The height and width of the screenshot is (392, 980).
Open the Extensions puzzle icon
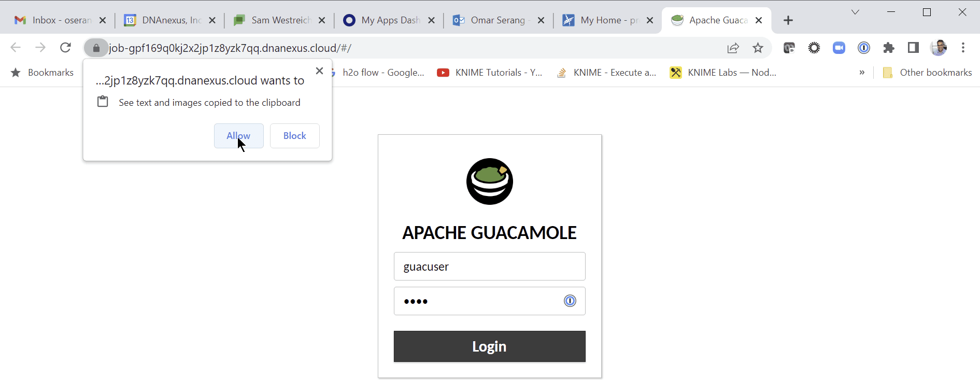(889, 48)
